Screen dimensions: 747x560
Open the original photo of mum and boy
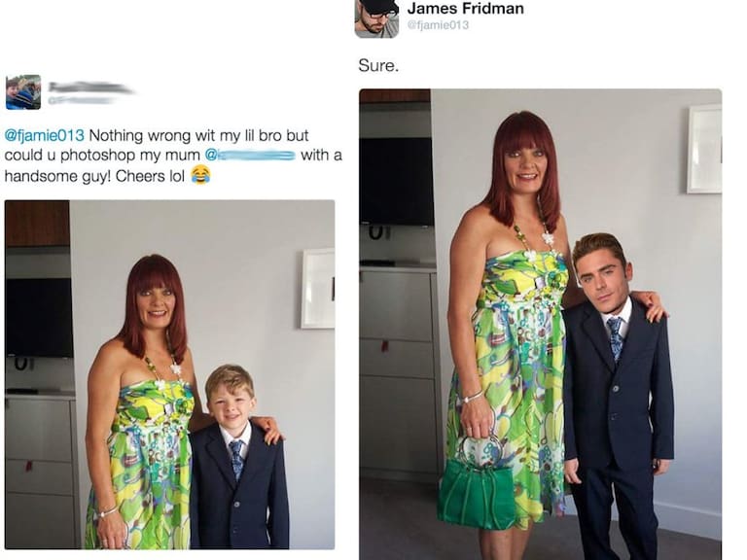pos(169,374)
